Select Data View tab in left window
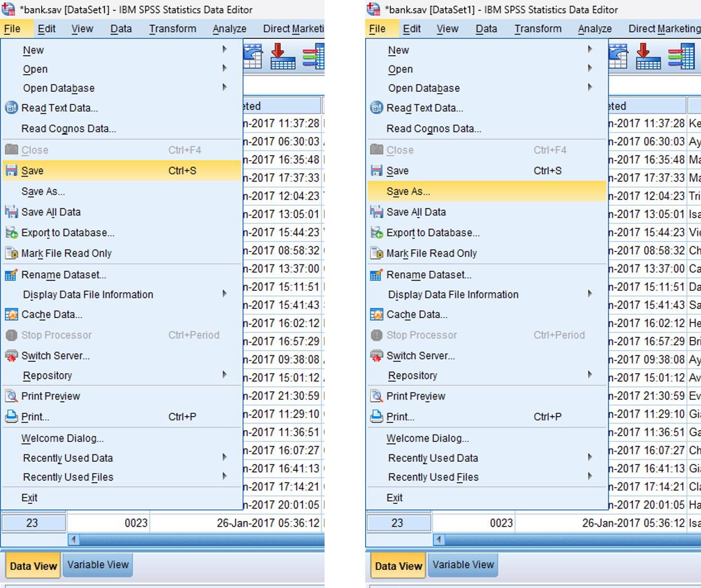The image size is (701, 588). click(x=33, y=566)
